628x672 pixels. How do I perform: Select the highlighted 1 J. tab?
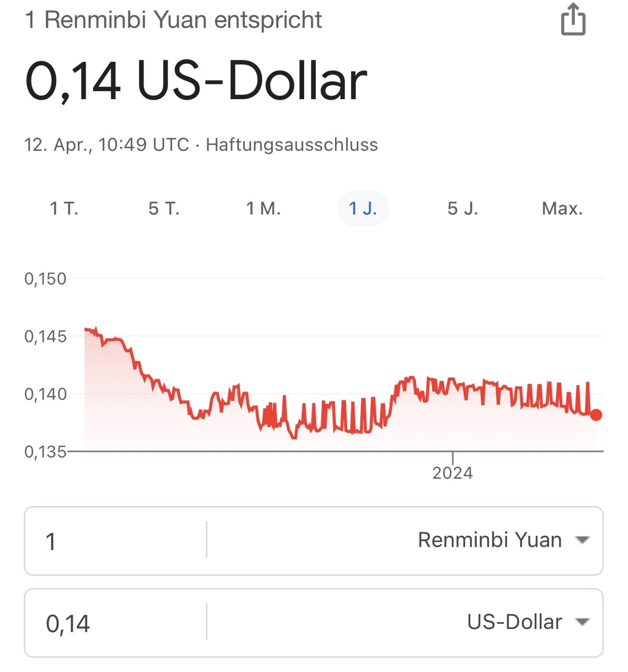pos(362,209)
